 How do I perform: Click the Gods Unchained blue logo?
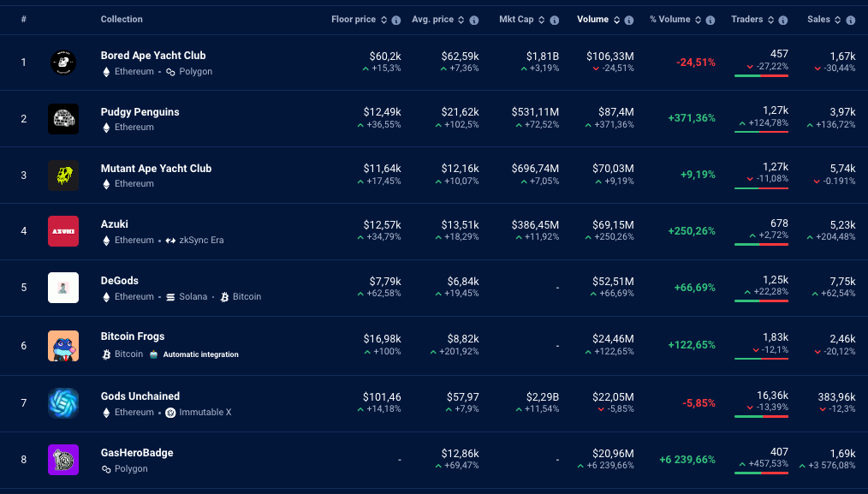63,402
